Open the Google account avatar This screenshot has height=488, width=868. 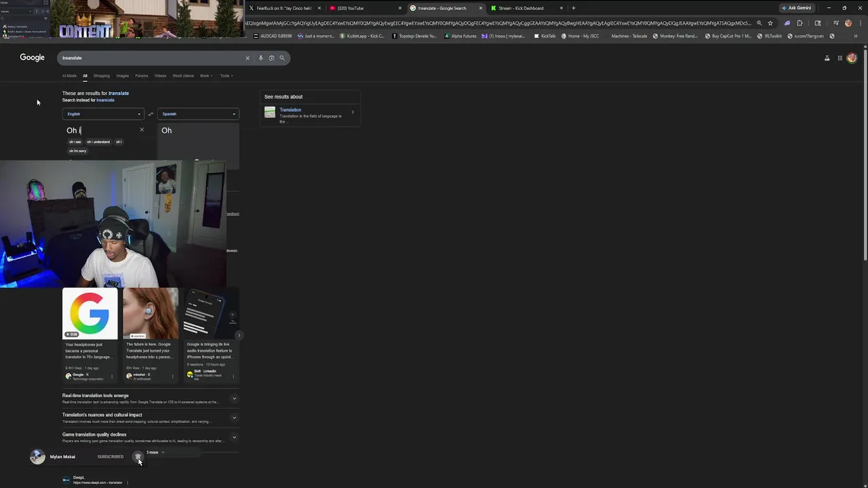pyautogui.click(x=852, y=58)
